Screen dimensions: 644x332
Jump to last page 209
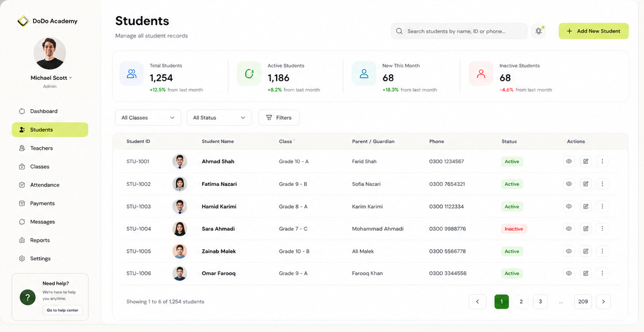coord(583,301)
